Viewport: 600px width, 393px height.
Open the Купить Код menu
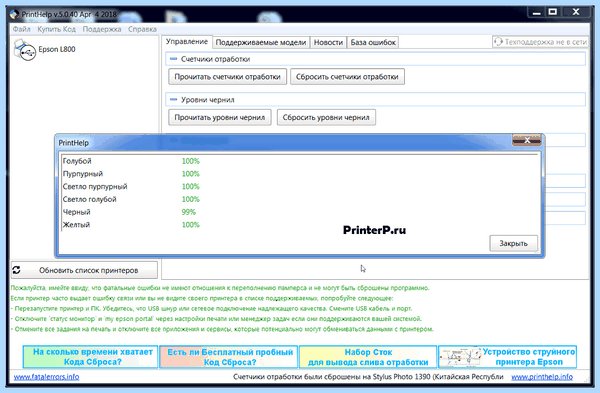pos(56,29)
